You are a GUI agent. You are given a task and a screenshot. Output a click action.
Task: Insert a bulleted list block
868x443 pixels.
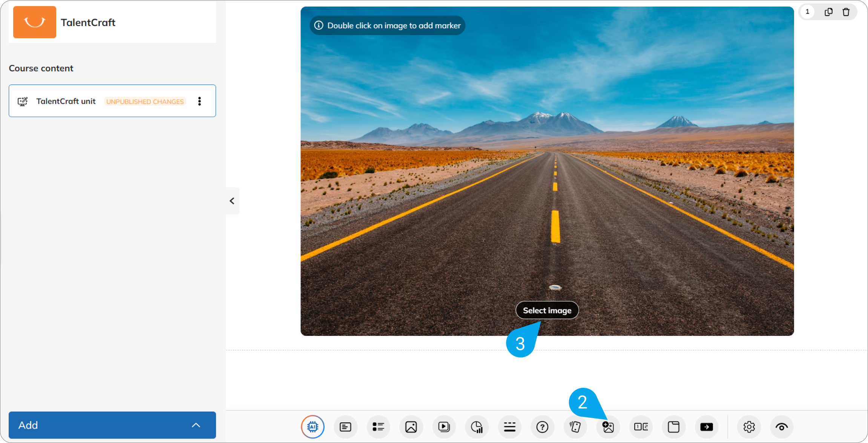click(x=378, y=427)
